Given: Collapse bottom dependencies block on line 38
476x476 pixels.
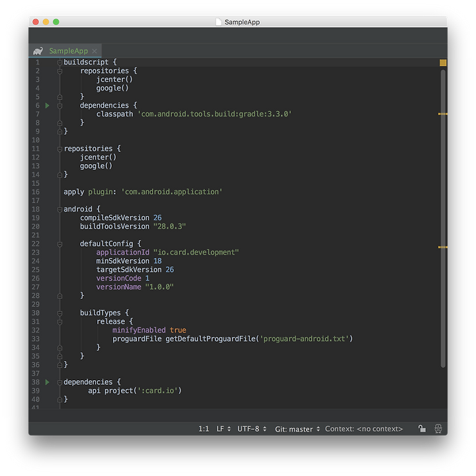Looking at the screenshot, I should 59,382.
